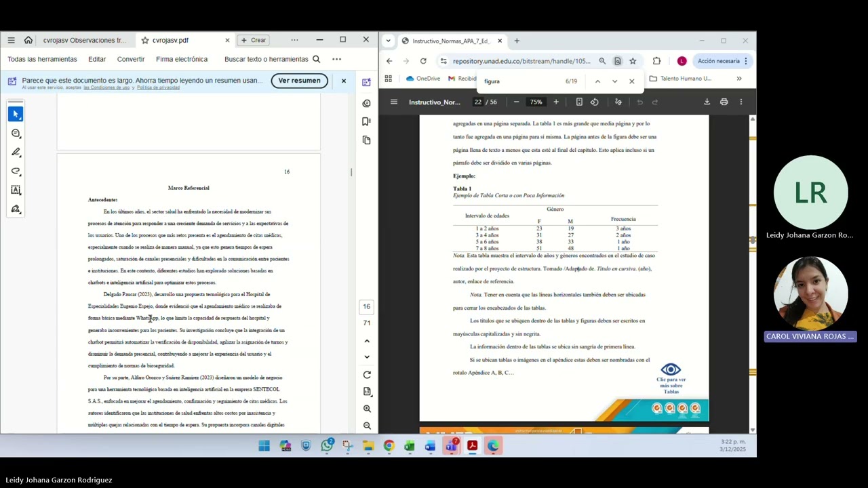This screenshot has height=488, width=868.
Task: Open a new Chrome tab
Action: 517,41
